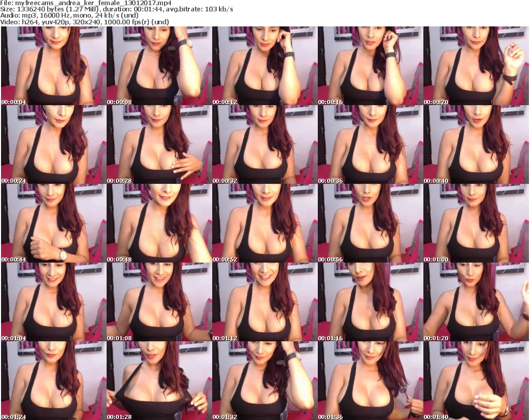Pick the frame stamped 00:01:16
This screenshot has height=420, width=530.
tap(371, 302)
